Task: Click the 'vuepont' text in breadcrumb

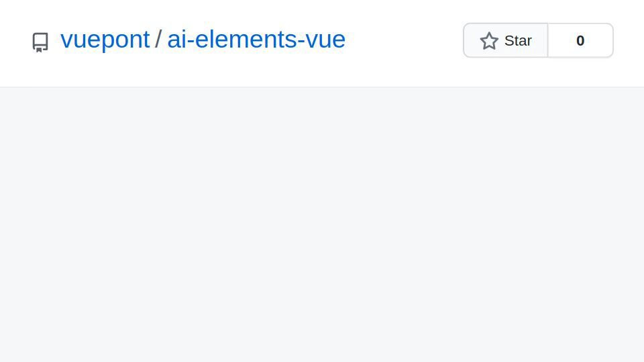Action: coord(105,40)
